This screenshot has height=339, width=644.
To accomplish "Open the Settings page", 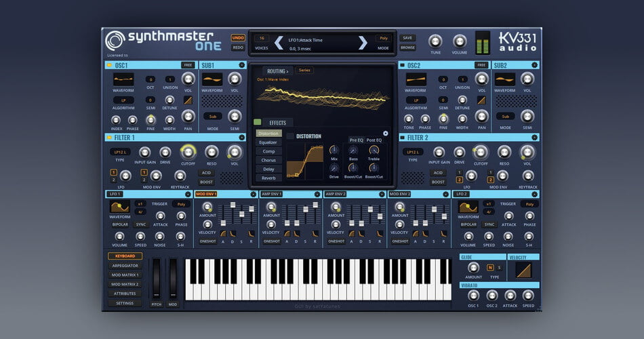I will click(125, 303).
